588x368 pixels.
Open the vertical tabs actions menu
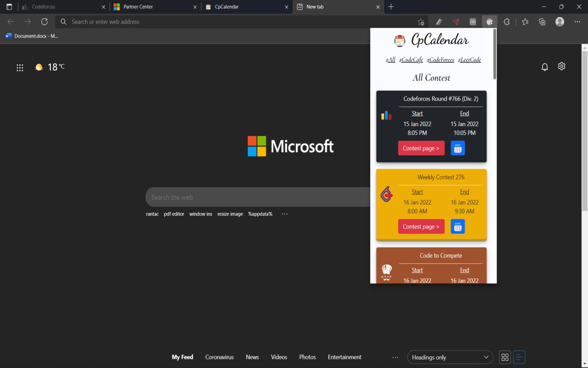9,7
